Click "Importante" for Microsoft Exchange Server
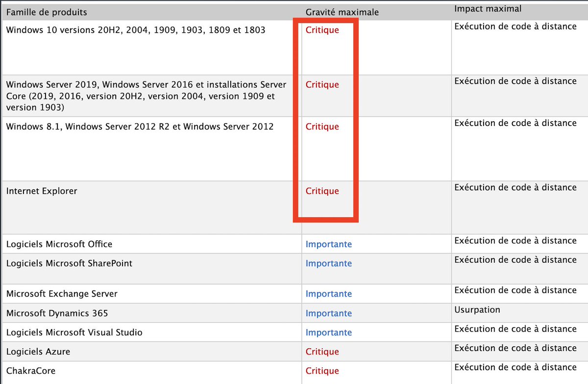The image size is (588, 384). (329, 294)
